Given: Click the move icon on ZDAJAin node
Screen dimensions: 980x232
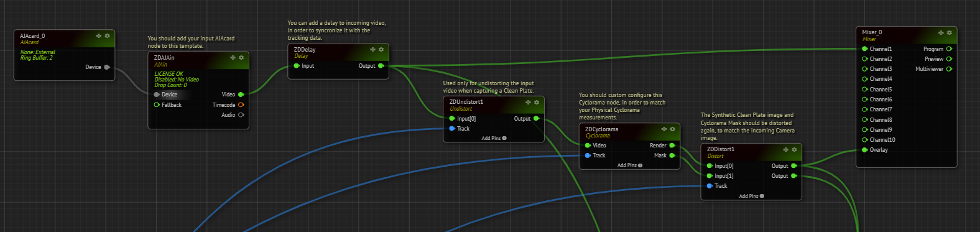Looking at the screenshot, I should point(233,57).
